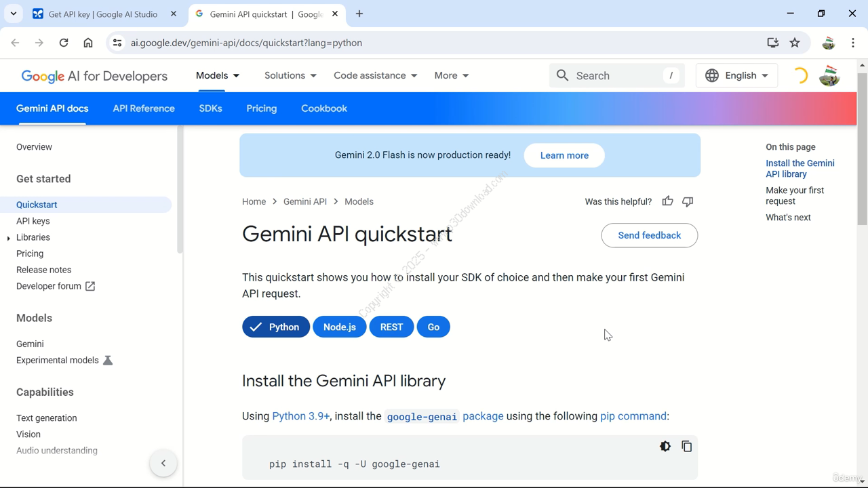This screenshot has width=868, height=488.
Task: Open Text generation in sidebar
Action: [47, 418]
